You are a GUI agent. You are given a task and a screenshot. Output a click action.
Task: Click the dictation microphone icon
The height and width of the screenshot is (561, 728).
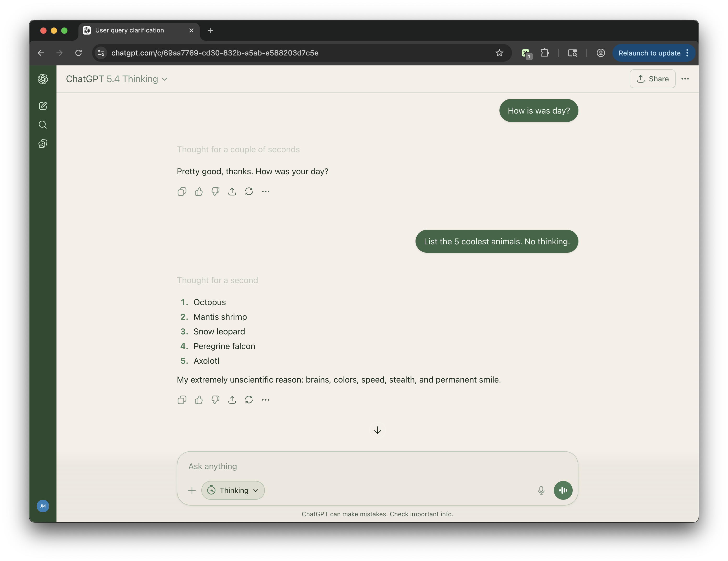541,490
